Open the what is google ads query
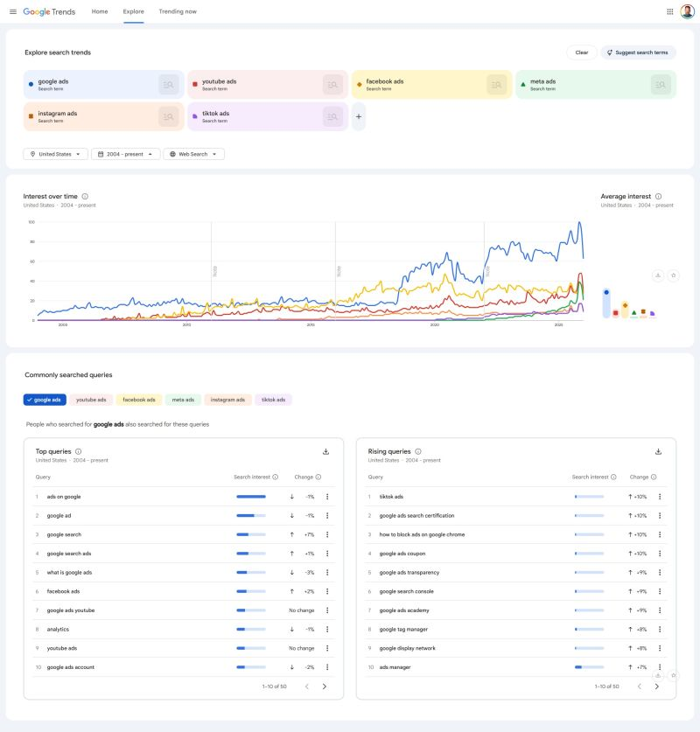Viewport: 700px width, 732px height. (69, 572)
